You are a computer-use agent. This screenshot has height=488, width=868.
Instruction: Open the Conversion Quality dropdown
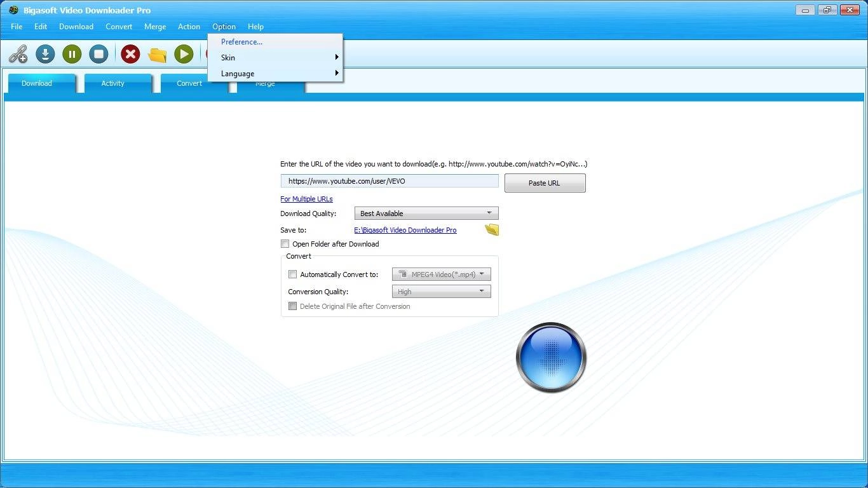click(x=442, y=292)
